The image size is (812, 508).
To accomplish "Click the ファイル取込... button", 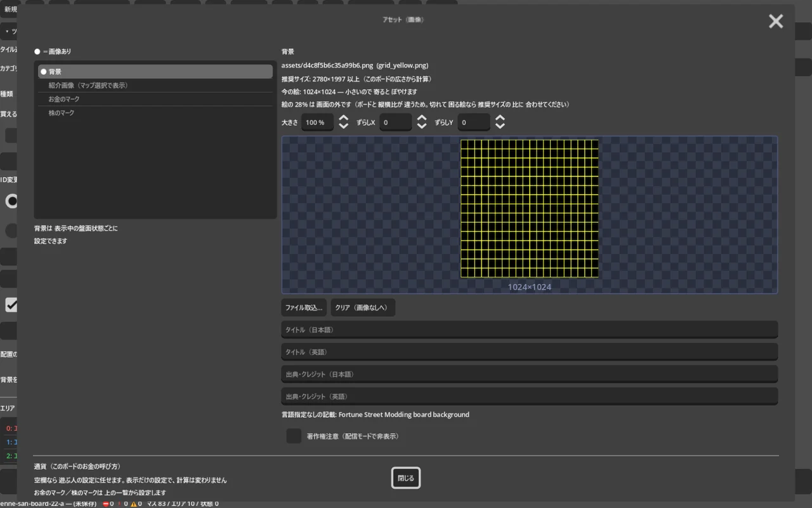I will (x=304, y=307).
